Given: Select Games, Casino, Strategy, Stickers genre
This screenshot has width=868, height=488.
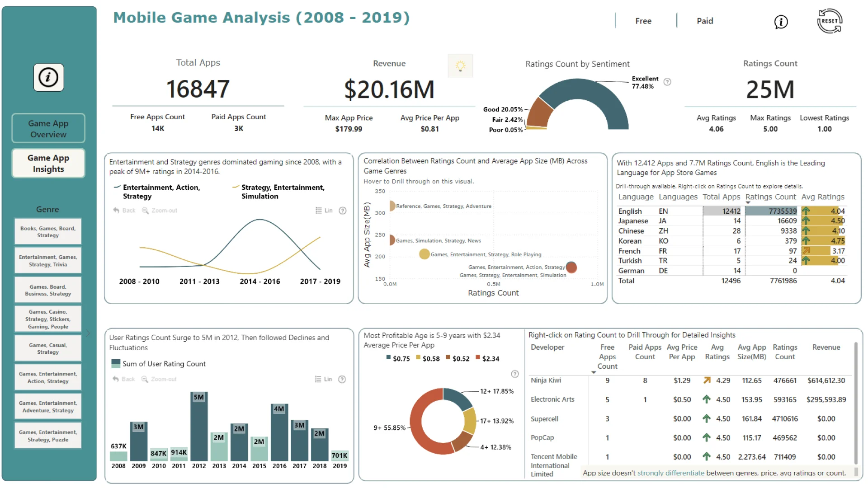Looking at the screenshot, I should (48, 319).
